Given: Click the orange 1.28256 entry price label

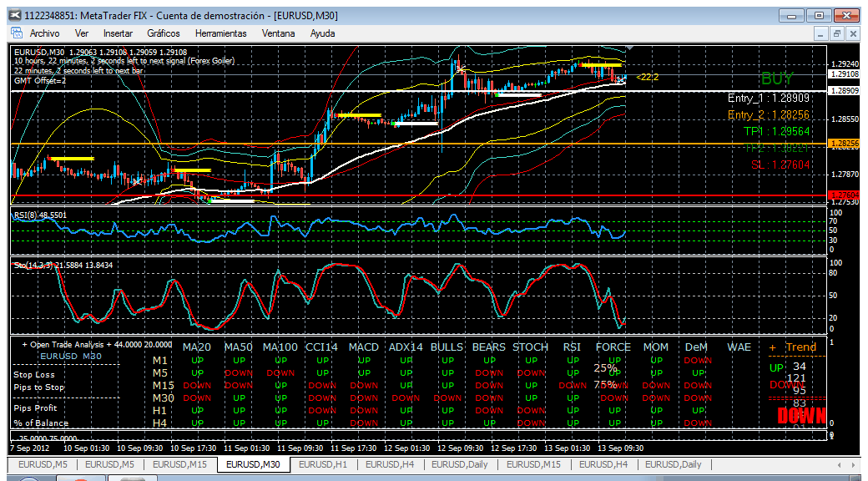Looking at the screenshot, I should coord(845,144).
